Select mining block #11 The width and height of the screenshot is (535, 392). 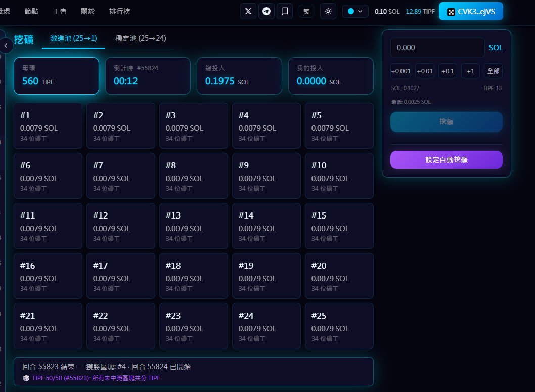(48, 226)
